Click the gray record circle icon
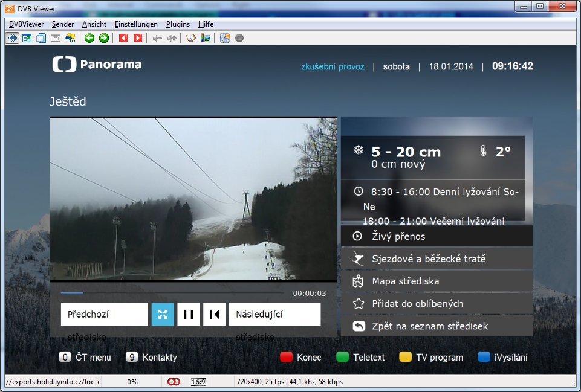Image resolution: width=581 pixels, height=392 pixels. tap(239, 38)
